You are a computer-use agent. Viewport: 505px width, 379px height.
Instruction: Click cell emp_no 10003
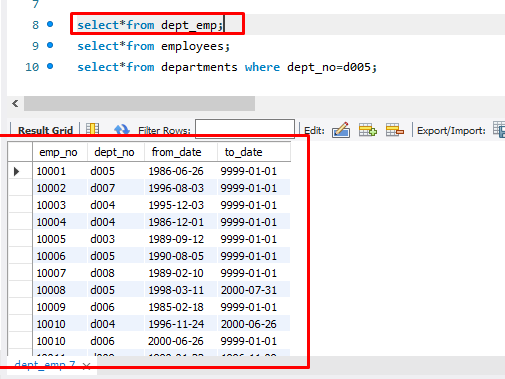(x=60, y=205)
